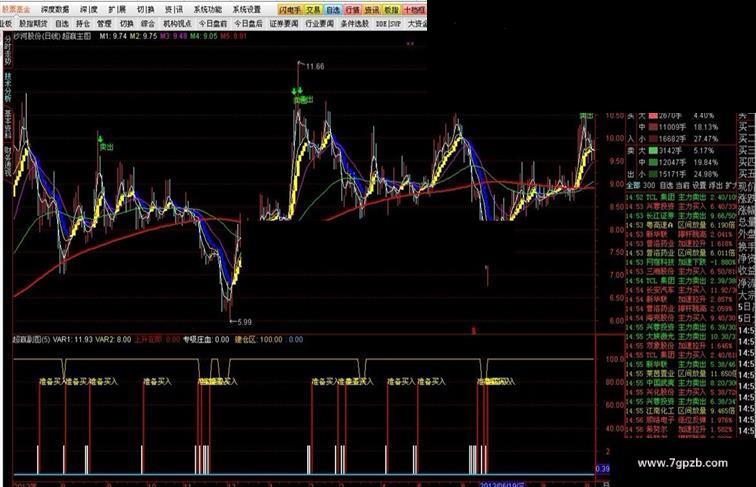This screenshot has width=756, height=487.
Task: Open the 扩展 menu
Action: pyautogui.click(x=117, y=9)
